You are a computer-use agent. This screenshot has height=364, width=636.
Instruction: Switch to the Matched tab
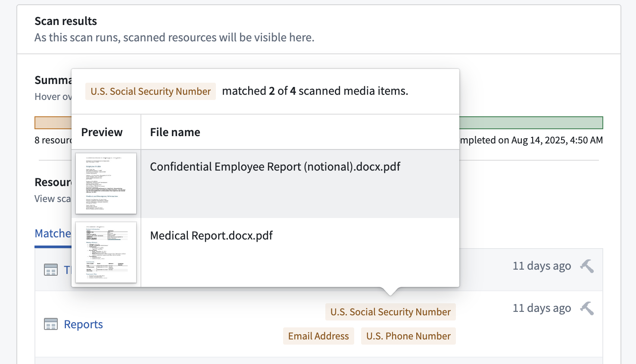[53, 233]
